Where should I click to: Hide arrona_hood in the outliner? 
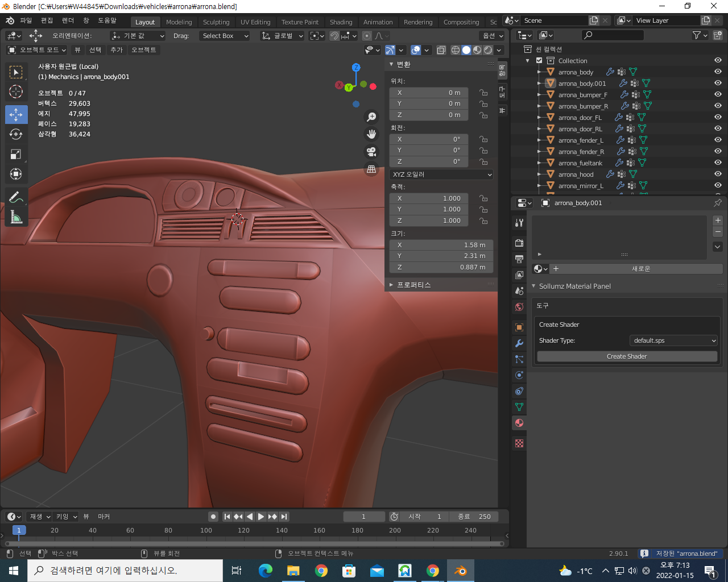[718, 174]
